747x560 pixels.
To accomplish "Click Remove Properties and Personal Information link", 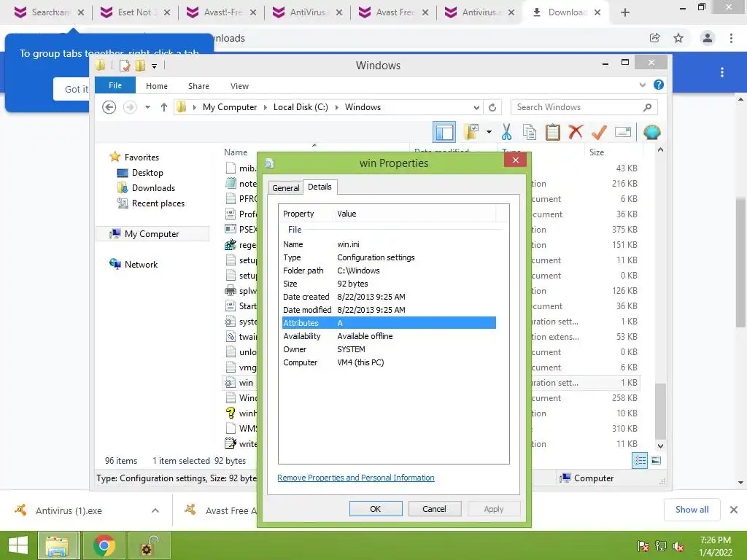I will click(356, 478).
